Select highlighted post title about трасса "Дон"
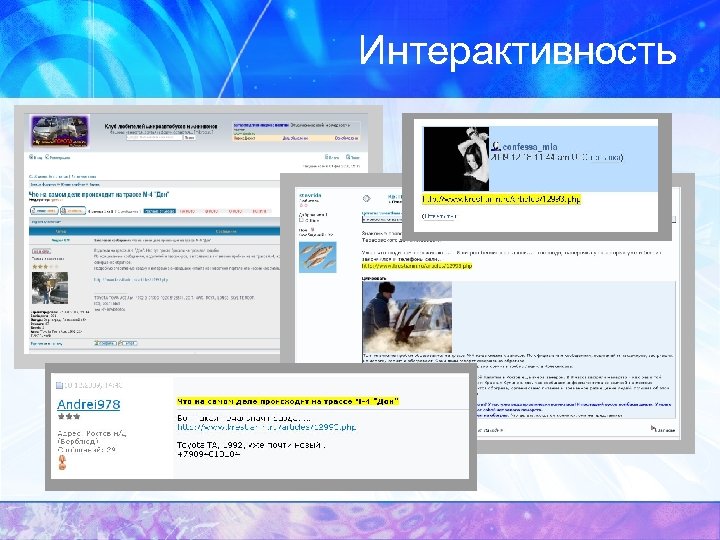 click(x=288, y=401)
